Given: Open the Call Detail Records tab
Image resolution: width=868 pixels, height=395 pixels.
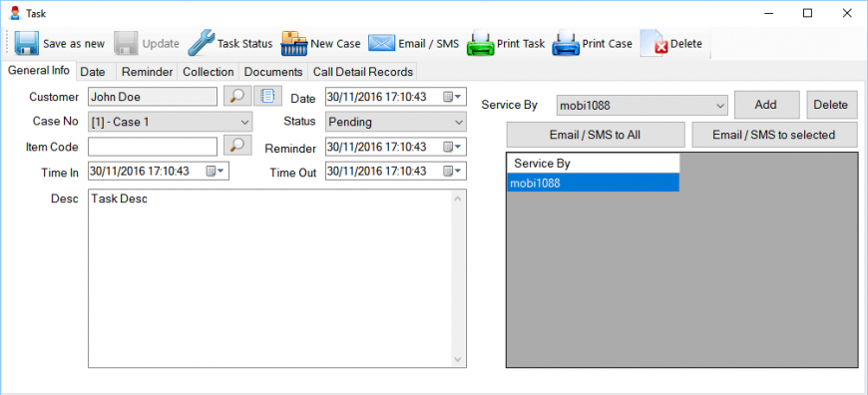Looking at the screenshot, I should (362, 72).
